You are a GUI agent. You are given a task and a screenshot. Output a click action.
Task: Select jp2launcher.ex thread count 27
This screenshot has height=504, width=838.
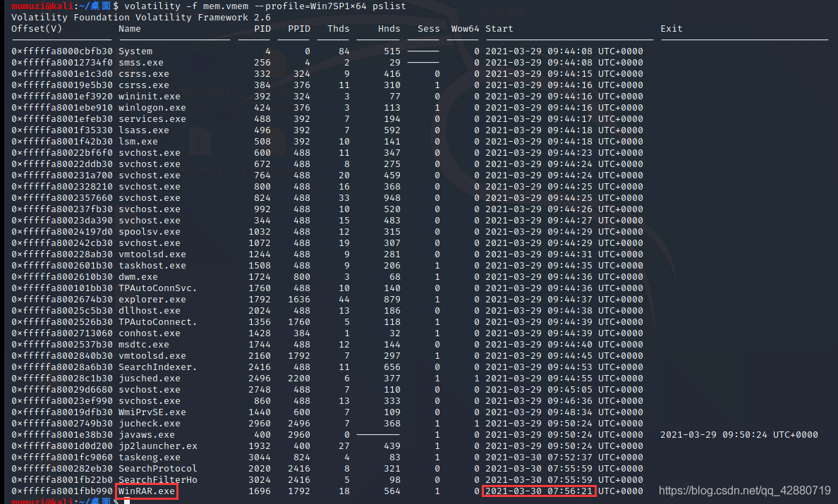tap(344, 445)
